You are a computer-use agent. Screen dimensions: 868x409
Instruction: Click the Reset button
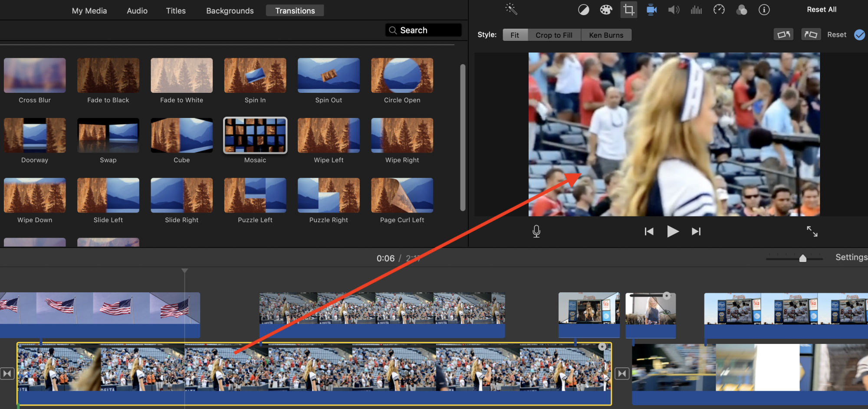pyautogui.click(x=837, y=35)
